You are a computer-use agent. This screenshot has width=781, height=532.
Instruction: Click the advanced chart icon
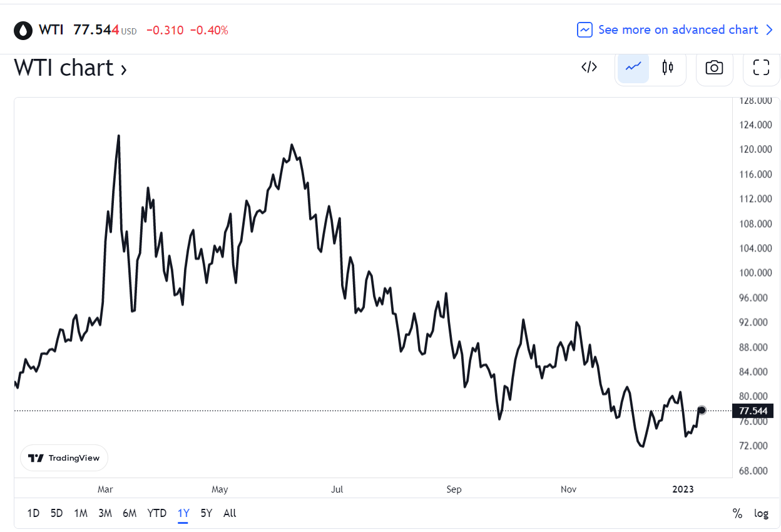584,30
